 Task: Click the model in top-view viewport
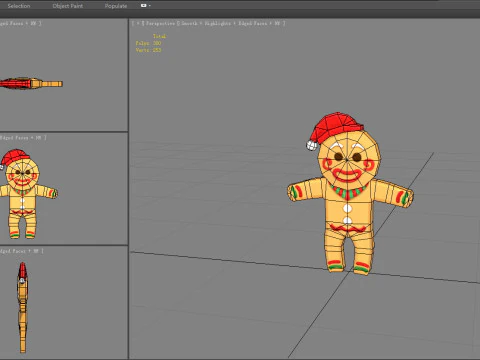tap(31, 83)
